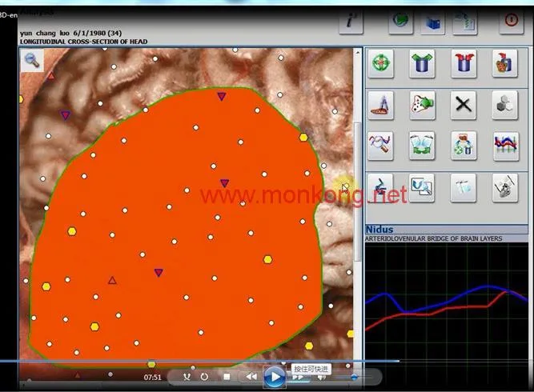Open the italic 'i' information button
Viewport: 534px width, 392px height.
(x=351, y=22)
